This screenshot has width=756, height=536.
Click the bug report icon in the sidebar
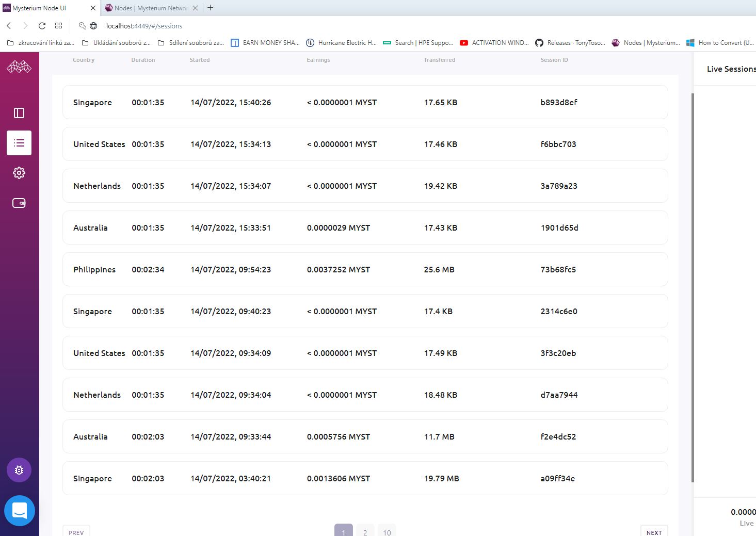point(19,470)
